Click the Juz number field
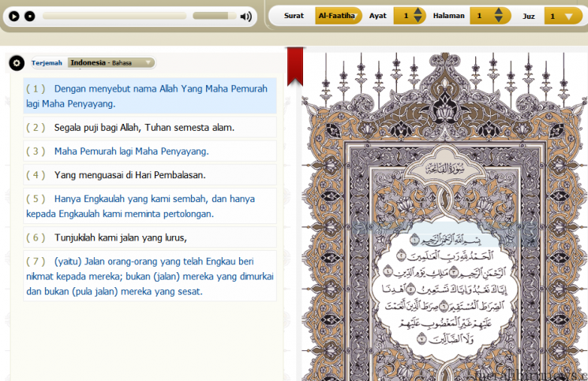 (x=552, y=16)
